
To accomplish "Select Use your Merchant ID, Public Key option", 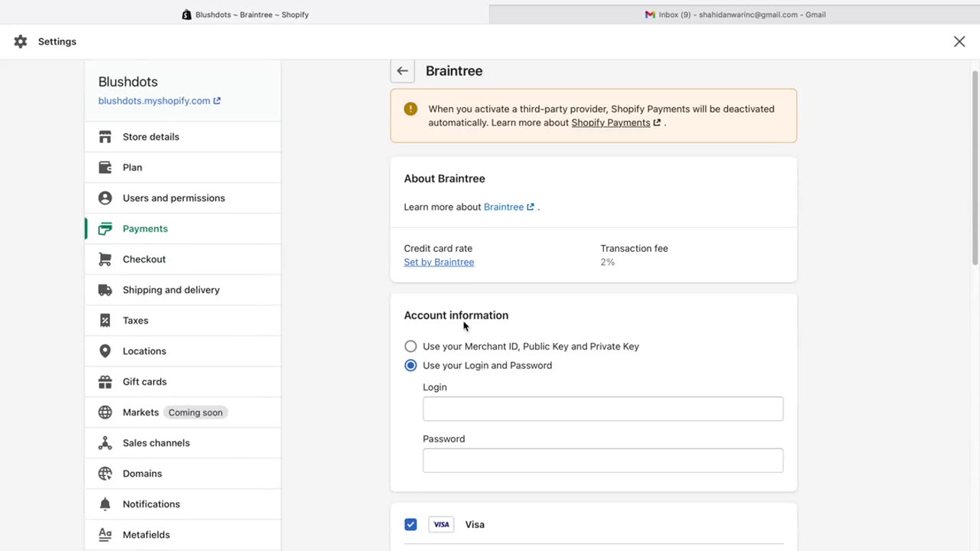I will tap(410, 346).
